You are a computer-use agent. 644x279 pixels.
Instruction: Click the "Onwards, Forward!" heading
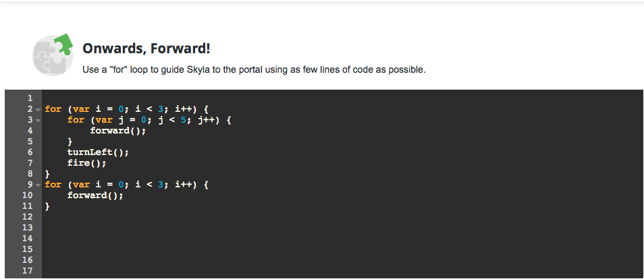[146, 49]
